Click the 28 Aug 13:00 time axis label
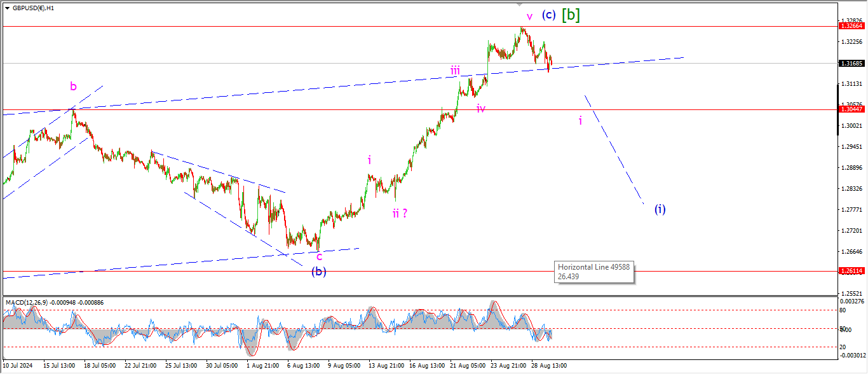Image resolution: width=868 pixels, height=374 pixels. pyautogui.click(x=549, y=366)
